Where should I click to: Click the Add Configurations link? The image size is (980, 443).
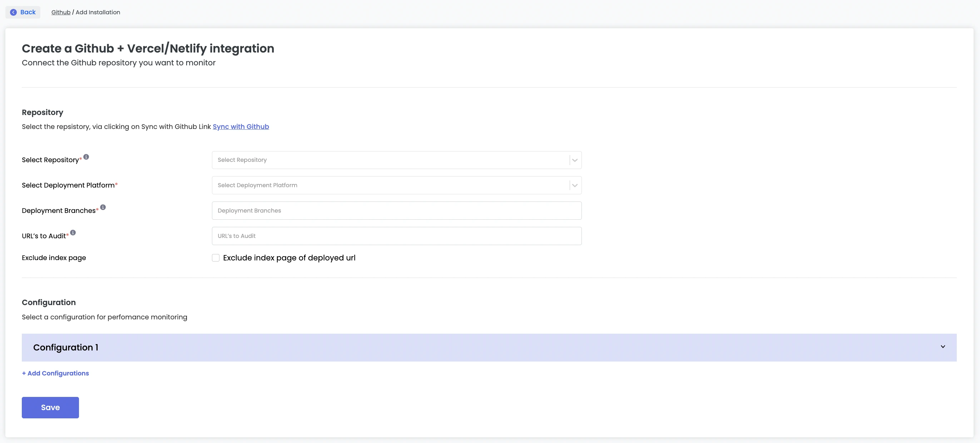[x=55, y=373]
